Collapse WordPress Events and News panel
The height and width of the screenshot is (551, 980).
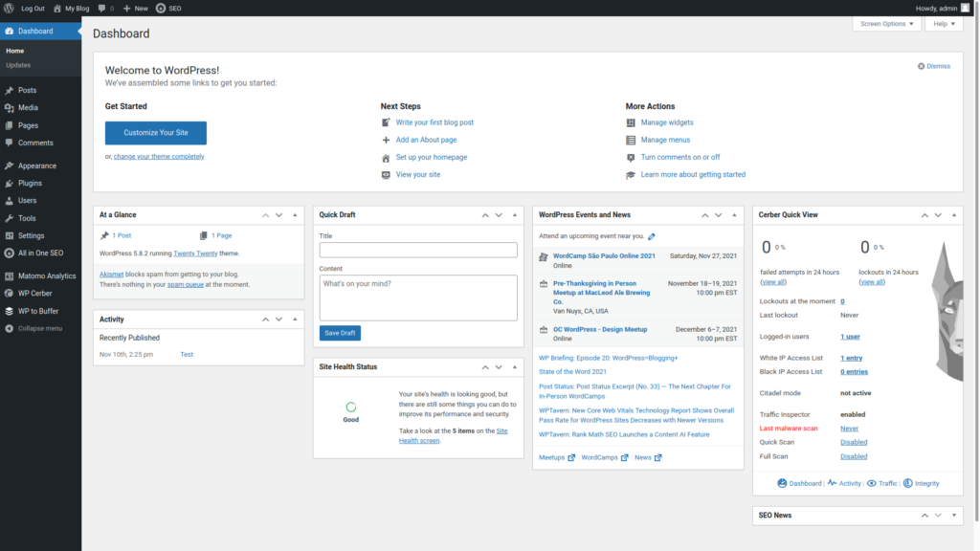[x=734, y=215]
